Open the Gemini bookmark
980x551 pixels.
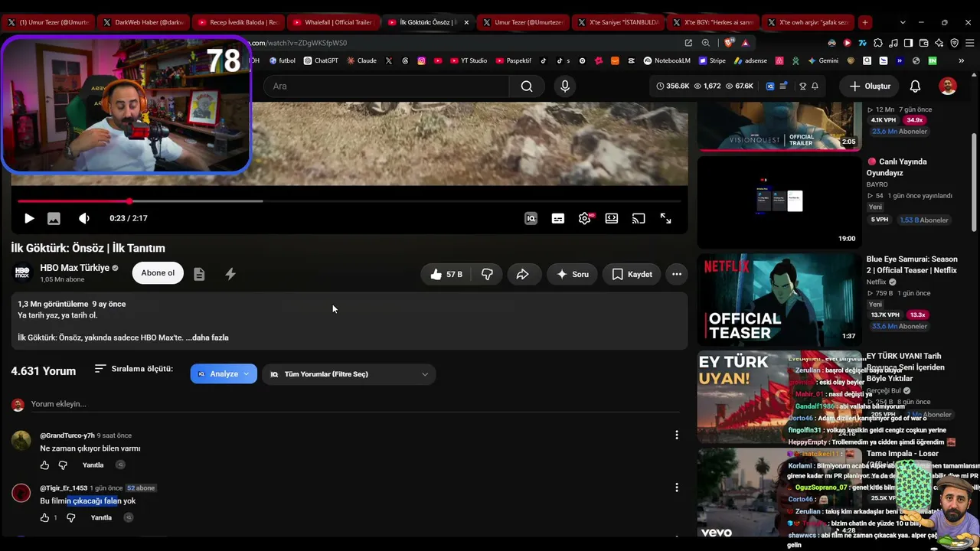click(822, 60)
